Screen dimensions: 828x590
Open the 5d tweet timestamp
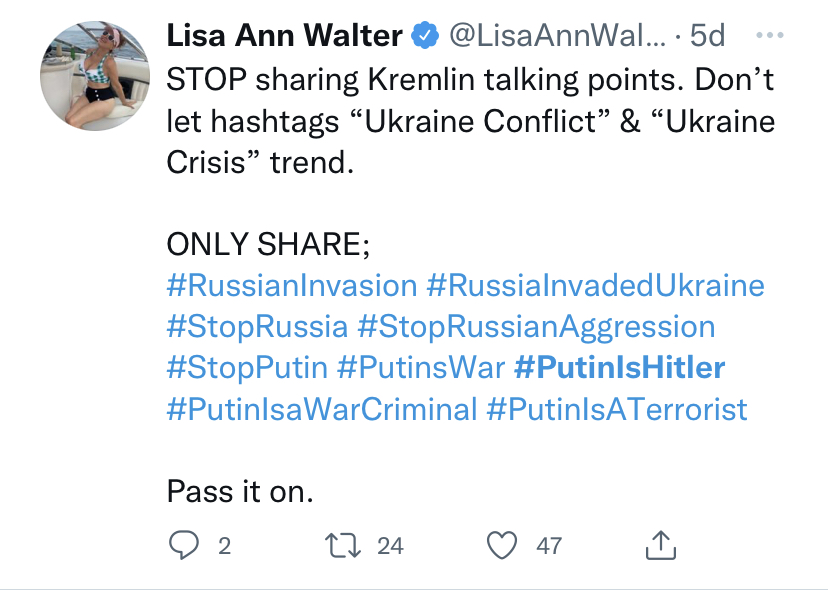click(708, 37)
